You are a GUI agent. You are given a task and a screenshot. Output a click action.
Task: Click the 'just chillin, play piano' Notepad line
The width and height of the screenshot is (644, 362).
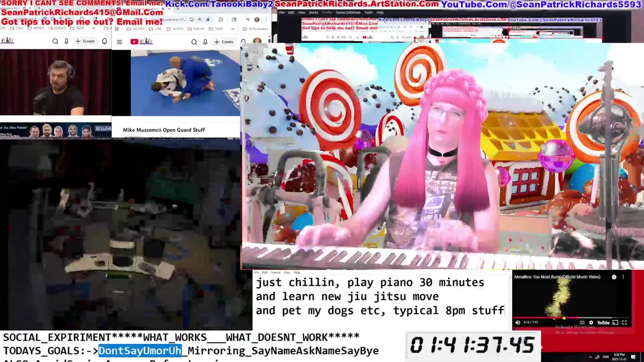tap(370, 283)
